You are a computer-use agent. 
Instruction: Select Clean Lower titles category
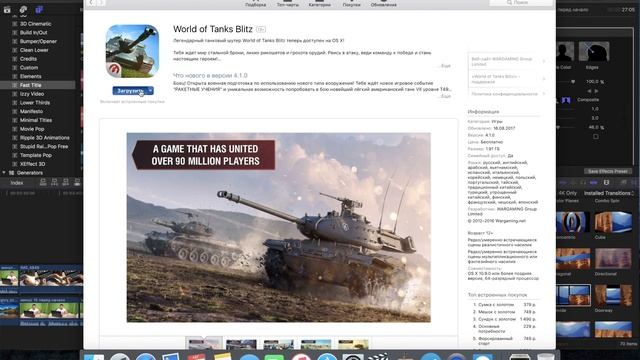tap(34, 50)
